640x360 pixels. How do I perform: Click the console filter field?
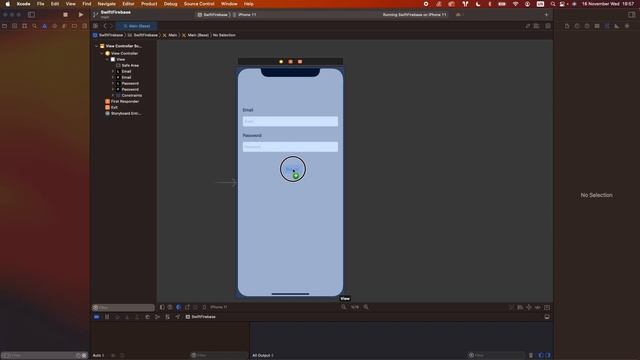click(497, 356)
